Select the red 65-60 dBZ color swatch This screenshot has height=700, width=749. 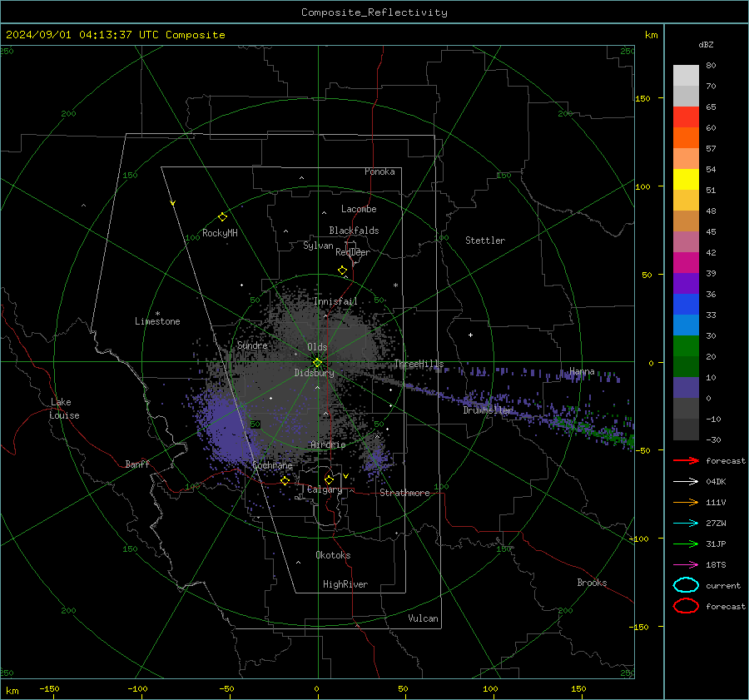coord(686,117)
